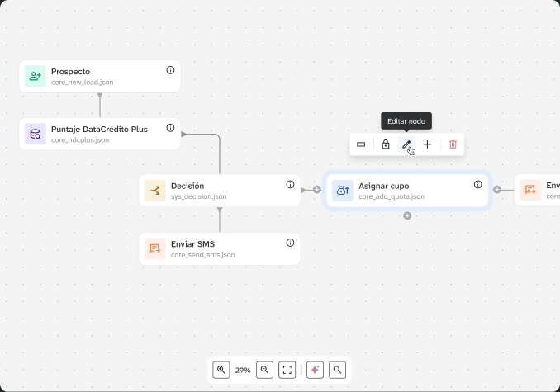Screen dimensions: 560x392
Task: Click the plus connector between Decisión and Asignar cupo
Action: click(x=317, y=190)
